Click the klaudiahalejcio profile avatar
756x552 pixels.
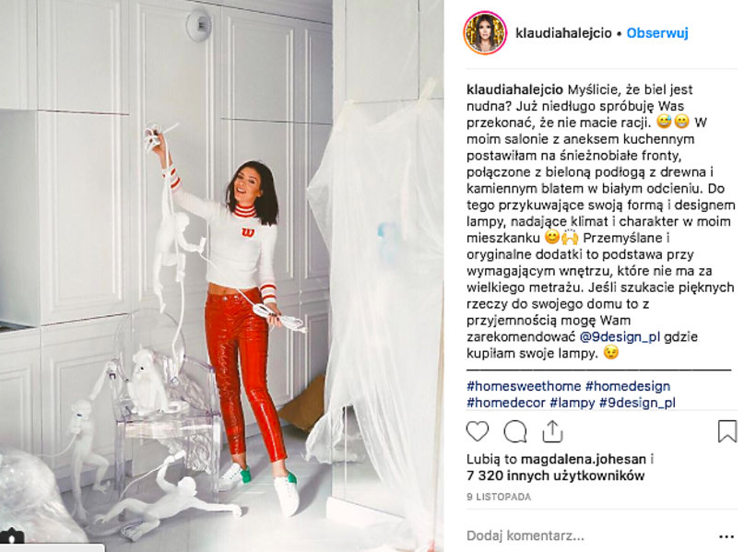[x=485, y=33]
